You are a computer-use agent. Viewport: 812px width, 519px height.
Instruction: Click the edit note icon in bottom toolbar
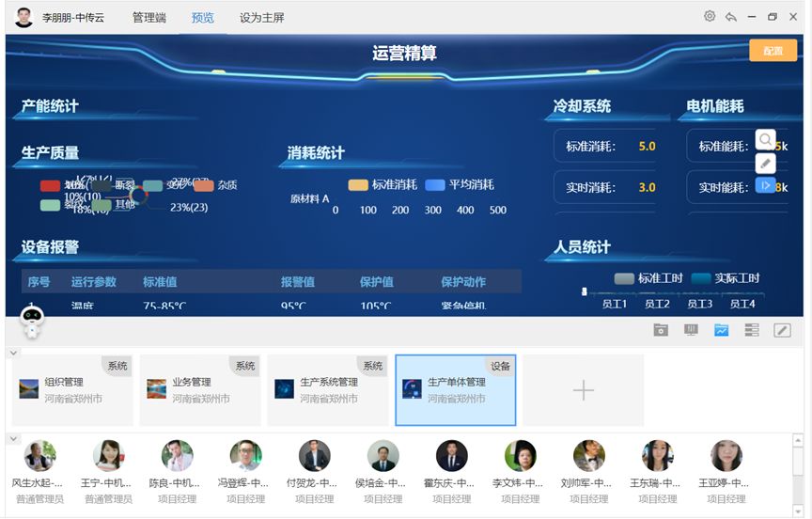click(x=782, y=330)
